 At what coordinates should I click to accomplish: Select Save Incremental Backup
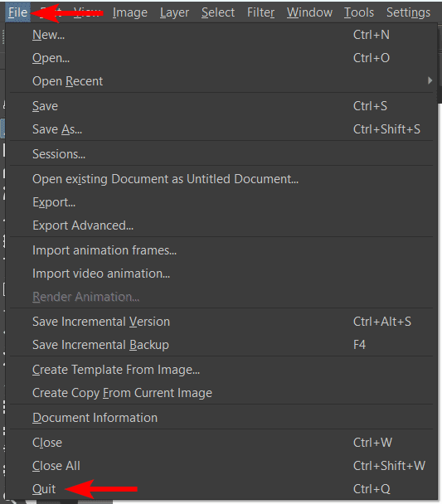point(221,345)
